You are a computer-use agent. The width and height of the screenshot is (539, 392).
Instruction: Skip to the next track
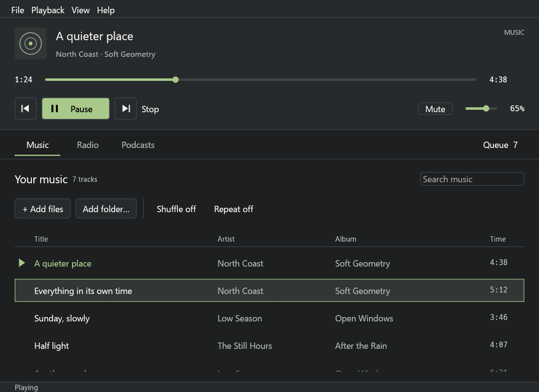125,109
